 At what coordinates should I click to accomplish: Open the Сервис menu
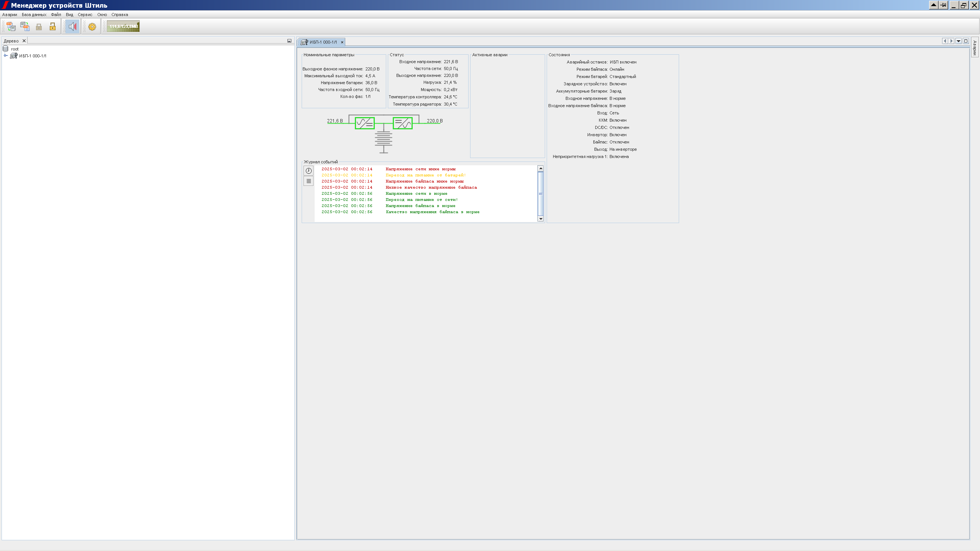click(85, 15)
